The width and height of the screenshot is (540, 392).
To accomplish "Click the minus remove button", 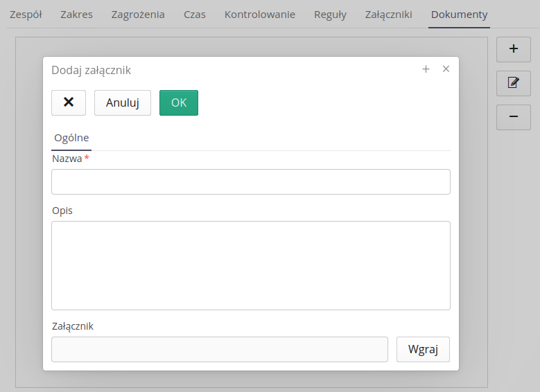I will click(x=513, y=117).
